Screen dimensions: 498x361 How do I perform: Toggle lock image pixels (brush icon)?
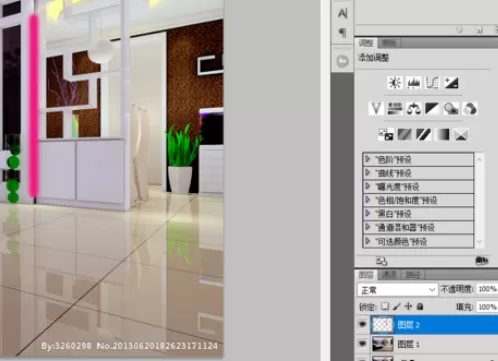coord(397,306)
